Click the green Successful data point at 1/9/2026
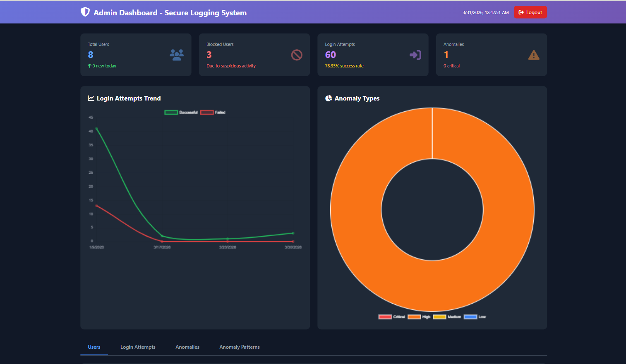 (x=96, y=129)
